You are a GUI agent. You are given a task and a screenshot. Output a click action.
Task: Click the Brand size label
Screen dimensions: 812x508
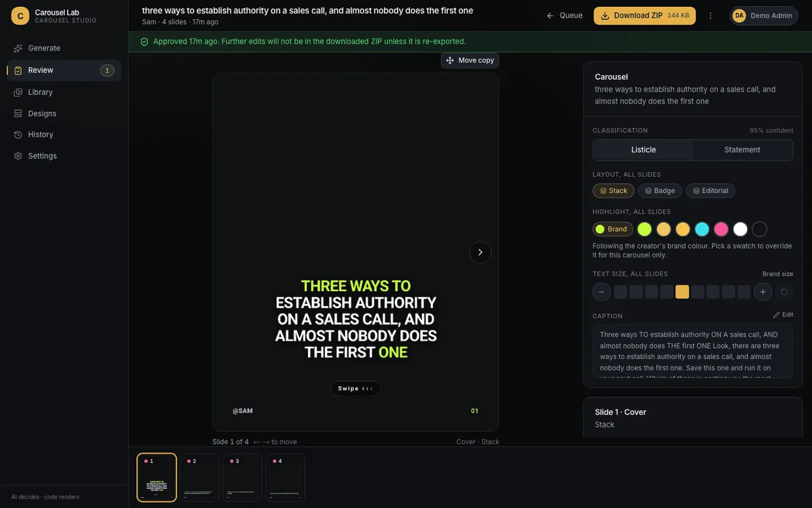click(777, 274)
